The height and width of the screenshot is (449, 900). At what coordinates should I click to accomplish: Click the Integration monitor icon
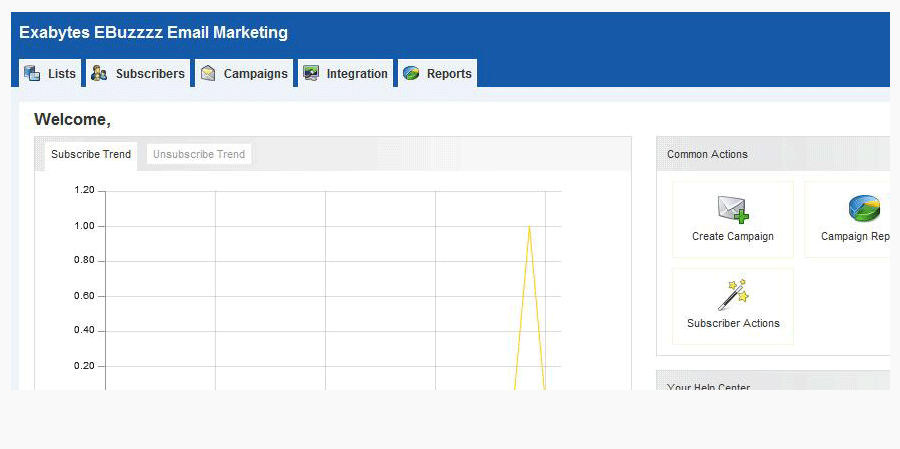coord(311,73)
